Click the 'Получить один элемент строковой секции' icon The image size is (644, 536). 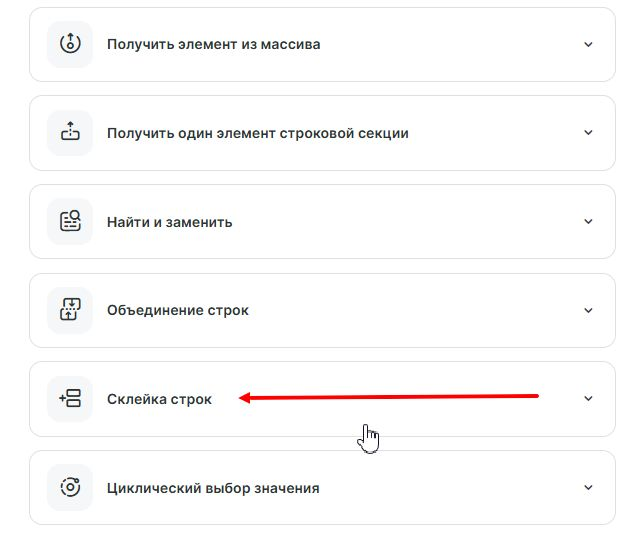[x=70, y=133]
